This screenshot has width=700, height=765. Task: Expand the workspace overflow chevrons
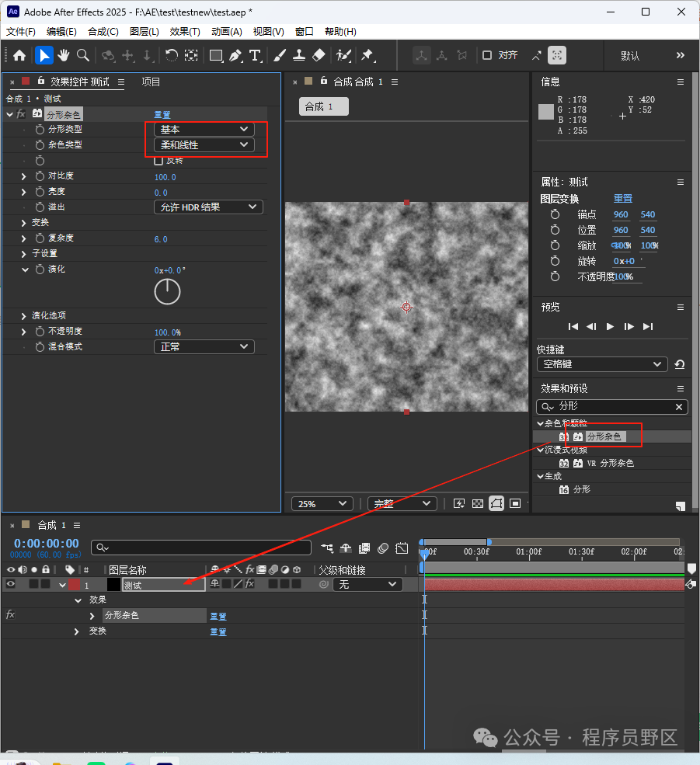681,56
